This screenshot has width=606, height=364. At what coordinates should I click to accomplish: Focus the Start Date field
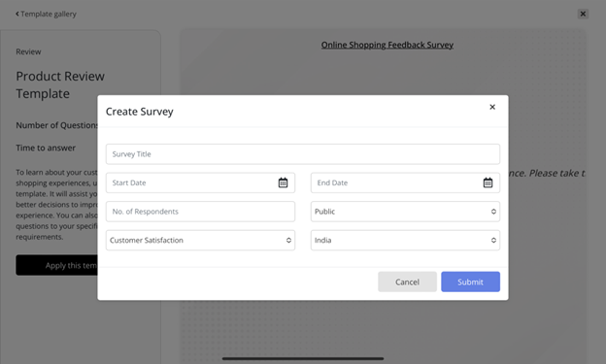point(200,182)
